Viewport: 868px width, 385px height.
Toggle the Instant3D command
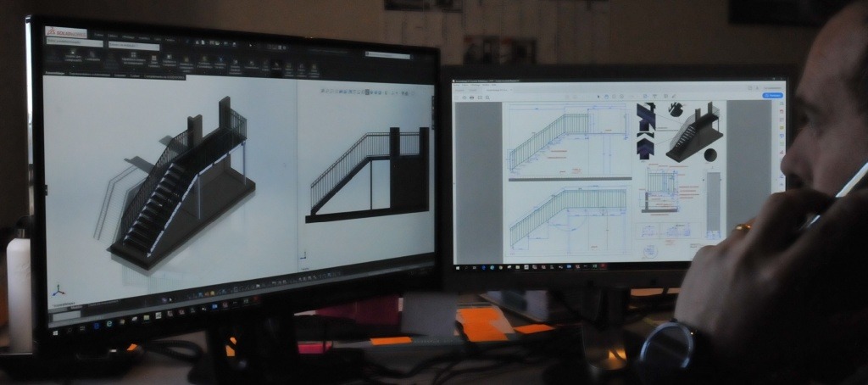tap(276, 66)
